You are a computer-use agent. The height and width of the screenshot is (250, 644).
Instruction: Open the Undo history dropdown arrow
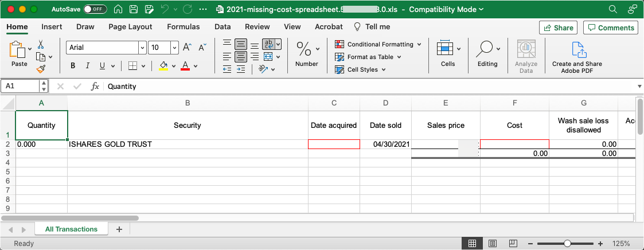175,9
